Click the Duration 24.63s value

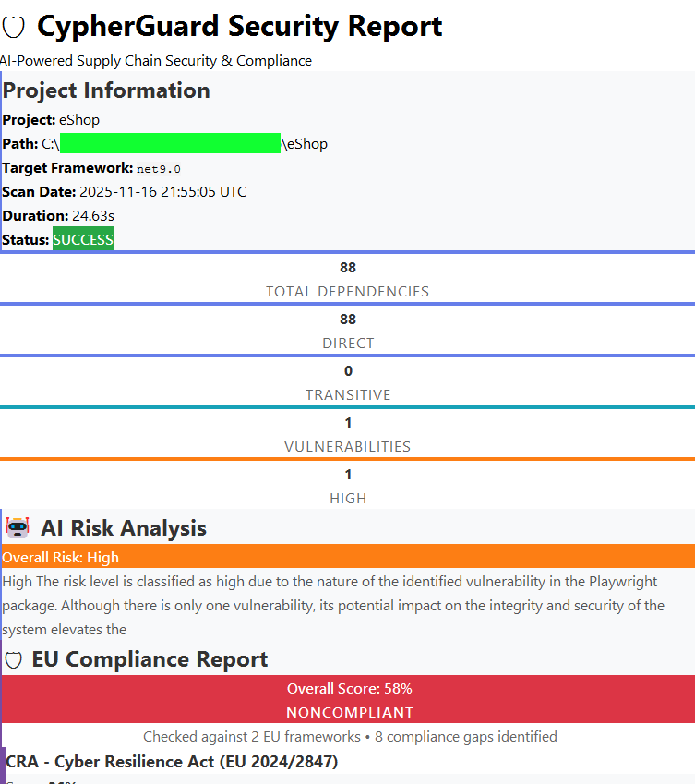point(93,216)
